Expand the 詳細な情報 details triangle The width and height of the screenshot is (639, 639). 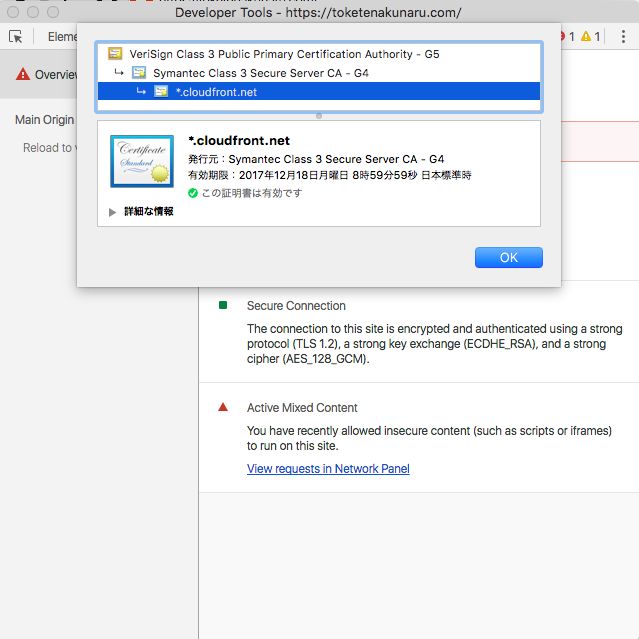point(112,212)
